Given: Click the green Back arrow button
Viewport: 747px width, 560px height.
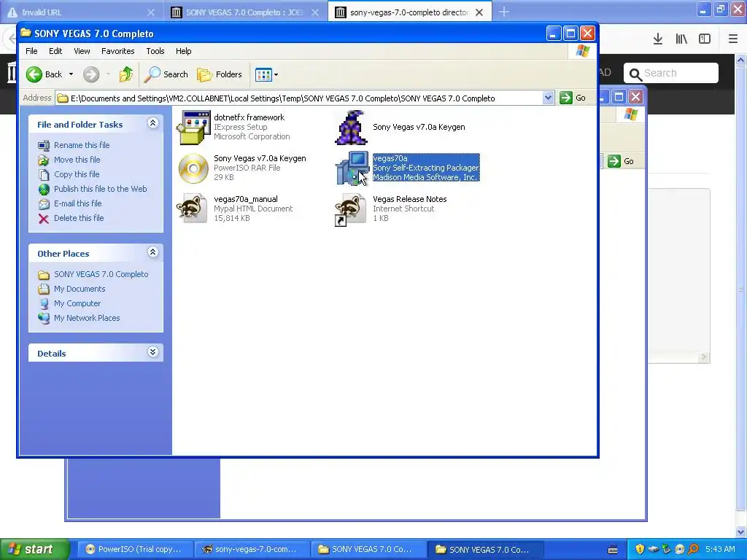Looking at the screenshot, I should (x=34, y=74).
